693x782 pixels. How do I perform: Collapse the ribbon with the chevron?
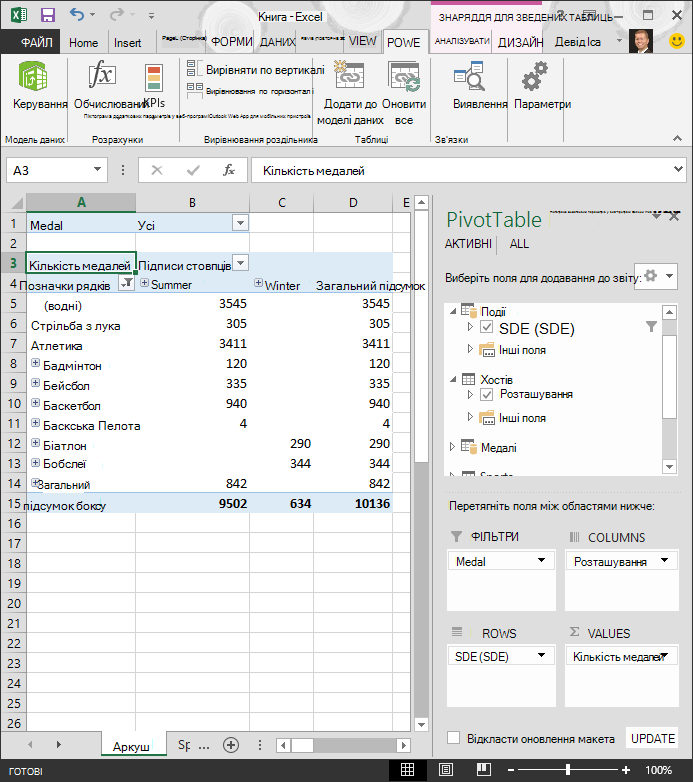[x=677, y=139]
